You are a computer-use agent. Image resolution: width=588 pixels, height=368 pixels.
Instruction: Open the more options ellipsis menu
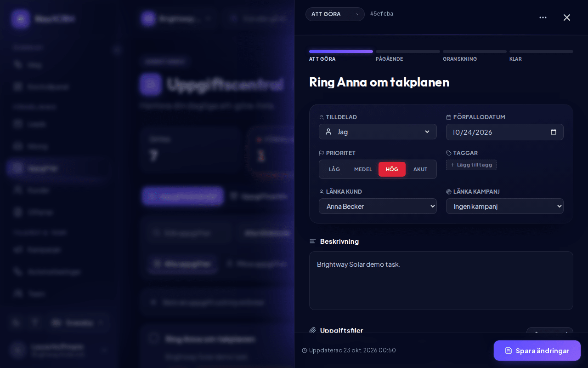(543, 17)
